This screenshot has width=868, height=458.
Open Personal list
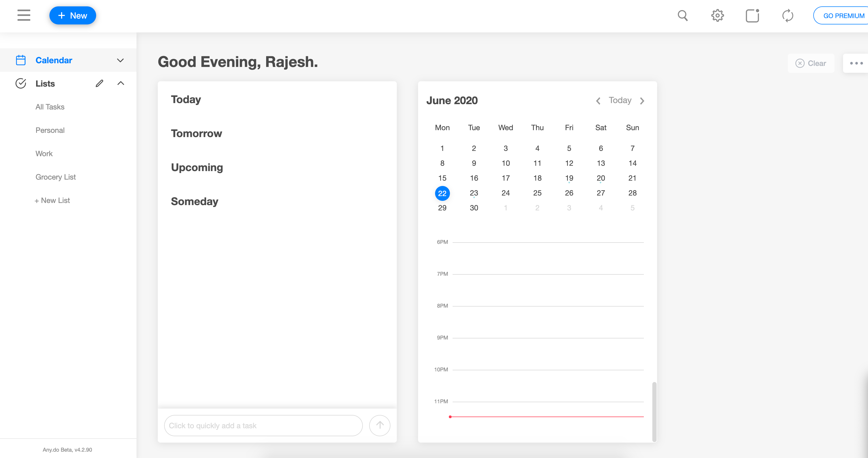pyautogui.click(x=50, y=130)
